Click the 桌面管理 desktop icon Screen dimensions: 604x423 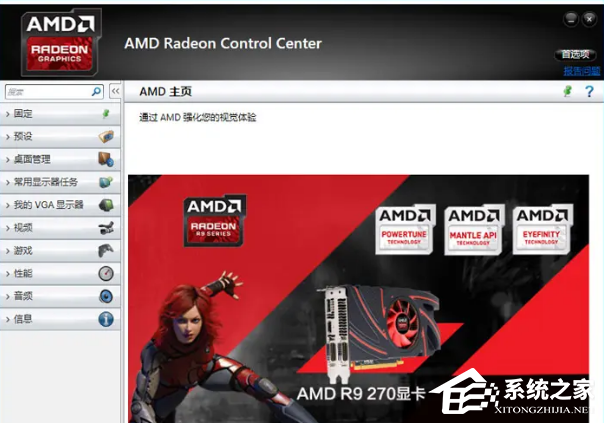(106, 159)
